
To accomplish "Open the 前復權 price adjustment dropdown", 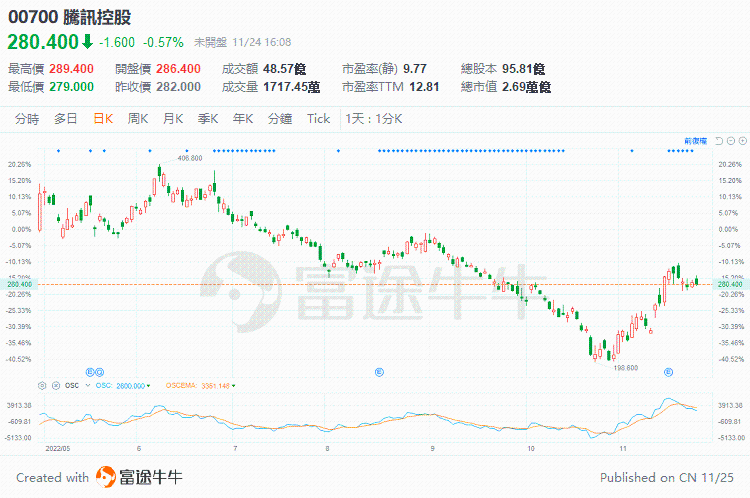I will click(x=695, y=140).
